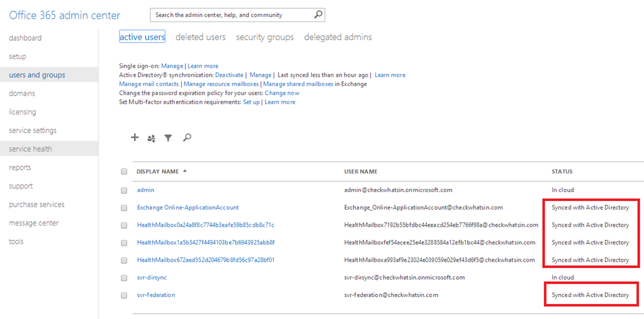Open Manage resource mailboxes link

click(x=221, y=84)
